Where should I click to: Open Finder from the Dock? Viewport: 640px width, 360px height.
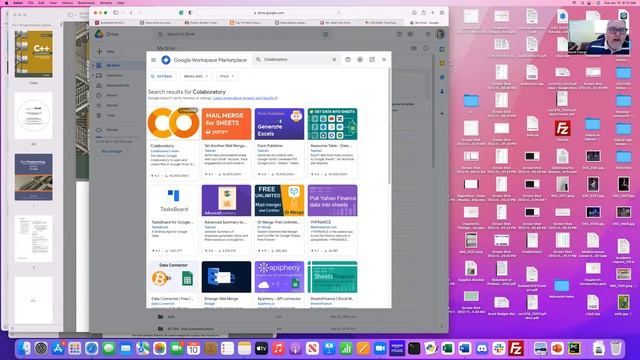click(24, 348)
